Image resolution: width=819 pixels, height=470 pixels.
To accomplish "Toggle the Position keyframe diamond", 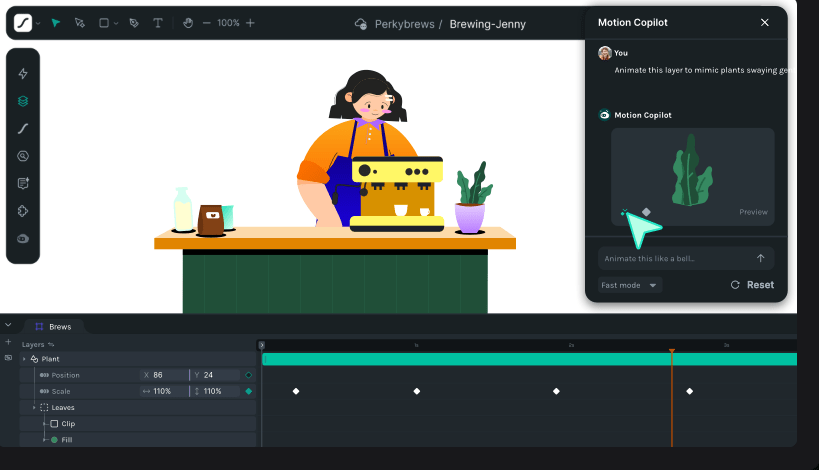I will pos(249,375).
